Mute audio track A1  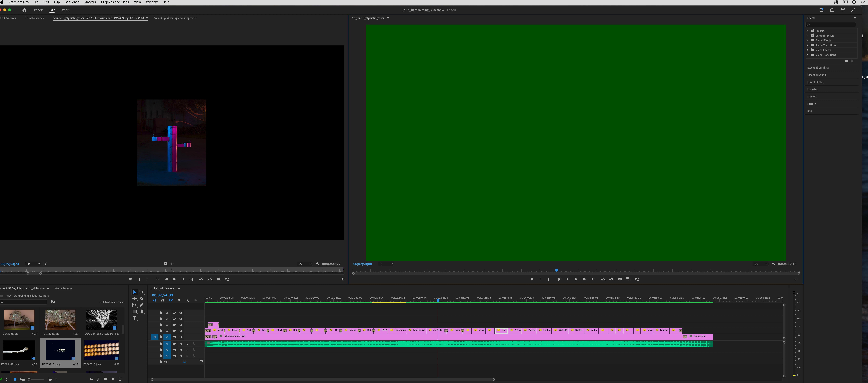(x=181, y=344)
